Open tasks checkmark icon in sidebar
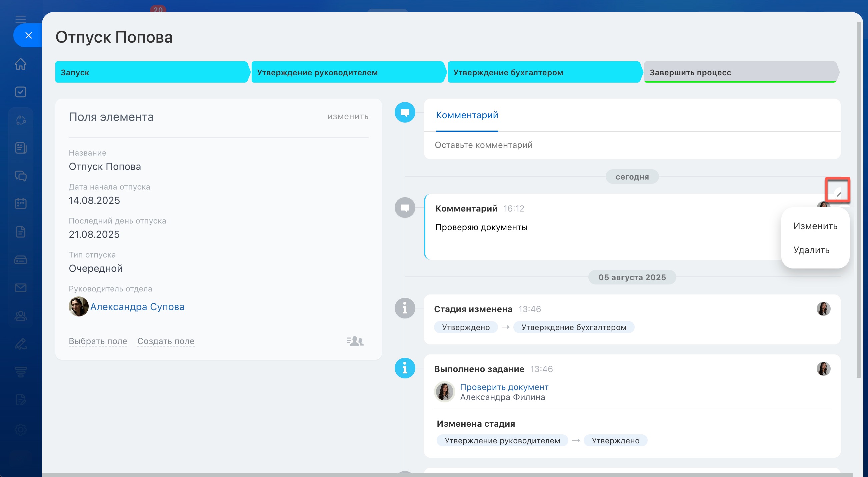Screen dimensions: 868x477 click(x=21, y=92)
